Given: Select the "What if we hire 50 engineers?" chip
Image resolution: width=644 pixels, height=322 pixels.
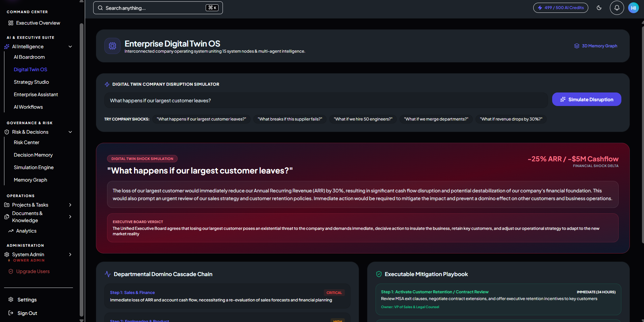Looking at the screenshot, I should 363,119.
